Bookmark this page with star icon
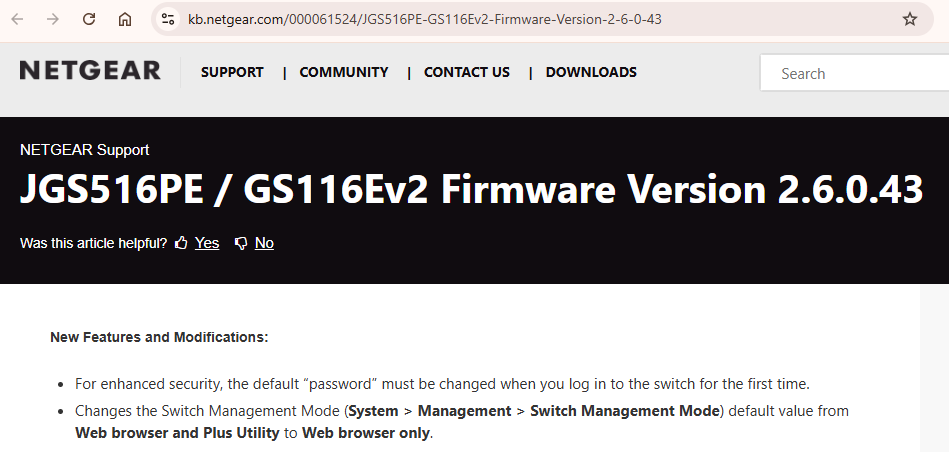This screenshot has height=452, width=949. tap(910, 19)
